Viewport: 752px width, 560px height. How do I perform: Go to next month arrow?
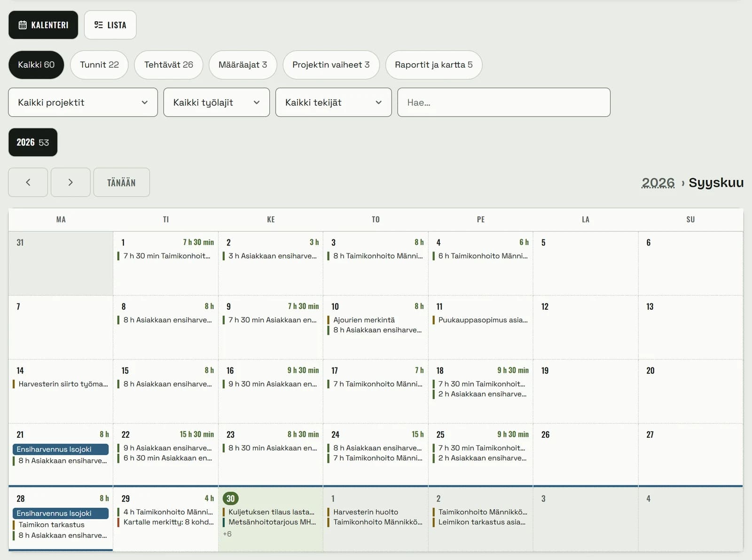pos(70,182)
